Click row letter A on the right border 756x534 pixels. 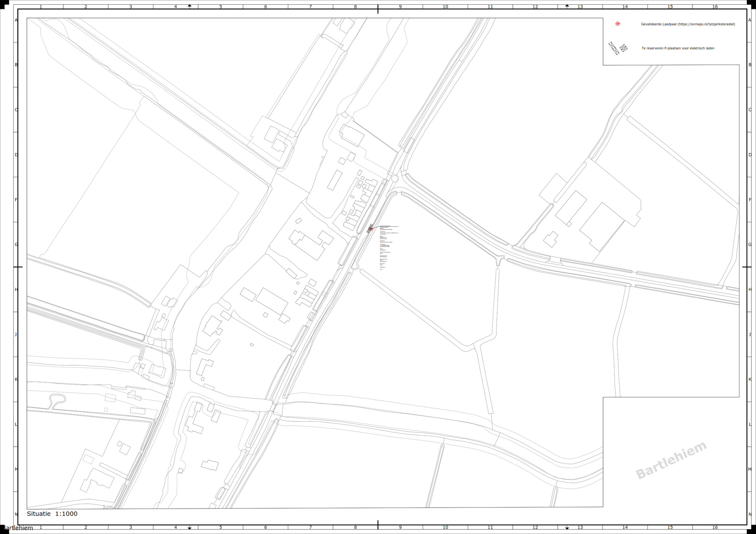[750, 20]
